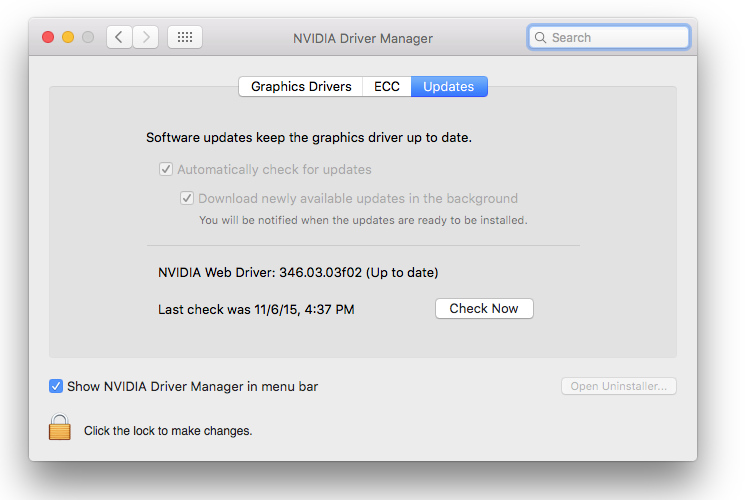This screenshot has height=500, width=754.
Task: Click the back navigation arrow
Action: click(119, 38)
